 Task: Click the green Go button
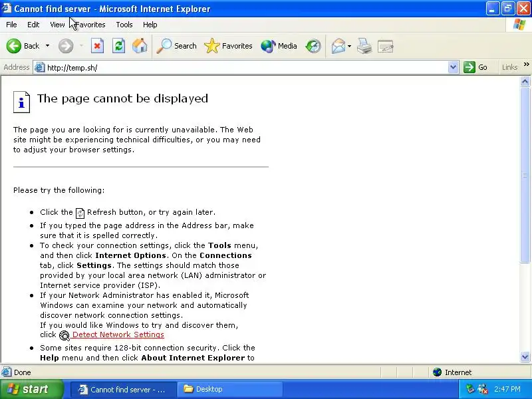point(475,67)
